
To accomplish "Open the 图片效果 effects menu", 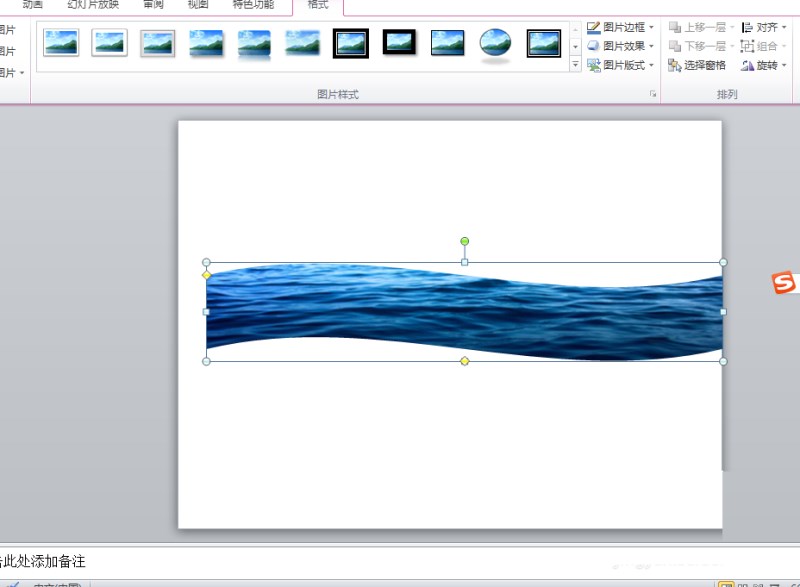I will 620,46.
